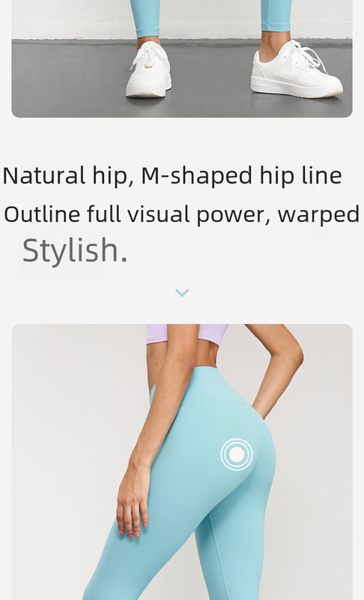Click the blue down chevron arrow
The width and height of the screenshot is (364, 600).
pyautogui.click(x=182, y=292)
